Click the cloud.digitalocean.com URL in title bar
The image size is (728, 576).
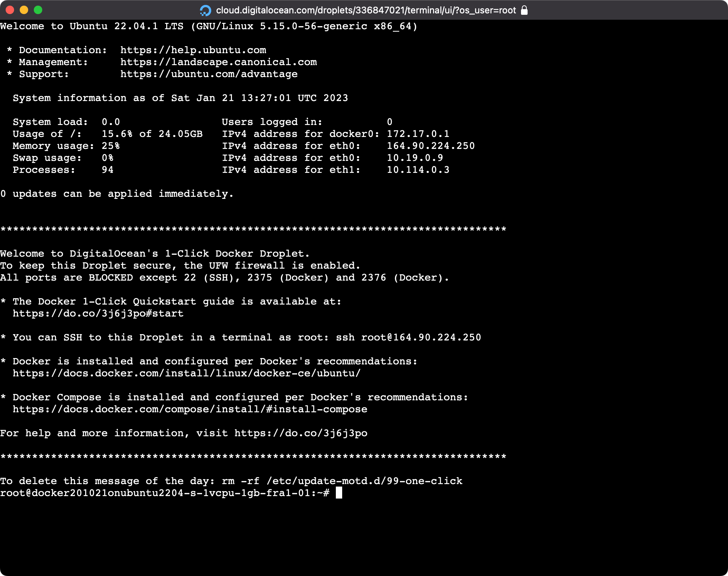click(x=366, y=10)
